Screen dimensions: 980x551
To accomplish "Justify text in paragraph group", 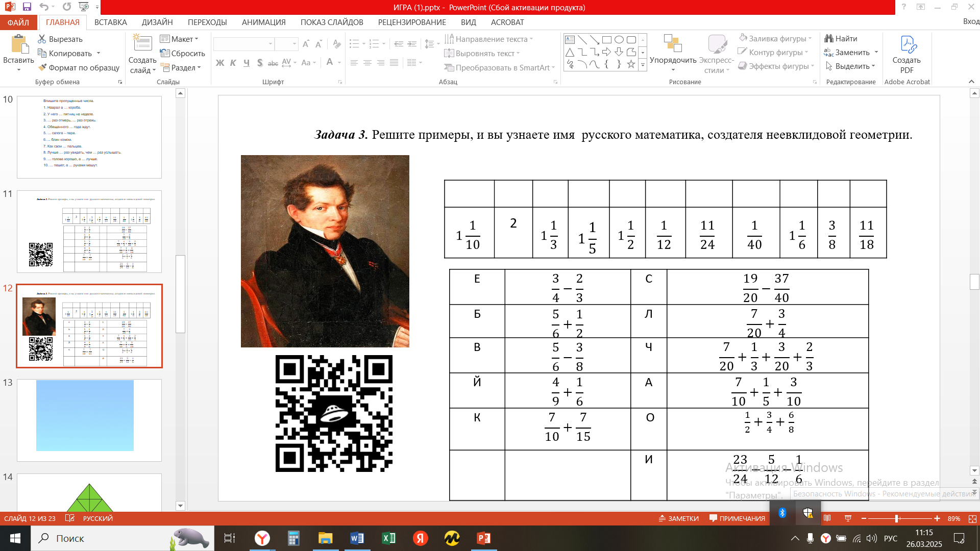I will pyautogui.click(x=394, y=63).
